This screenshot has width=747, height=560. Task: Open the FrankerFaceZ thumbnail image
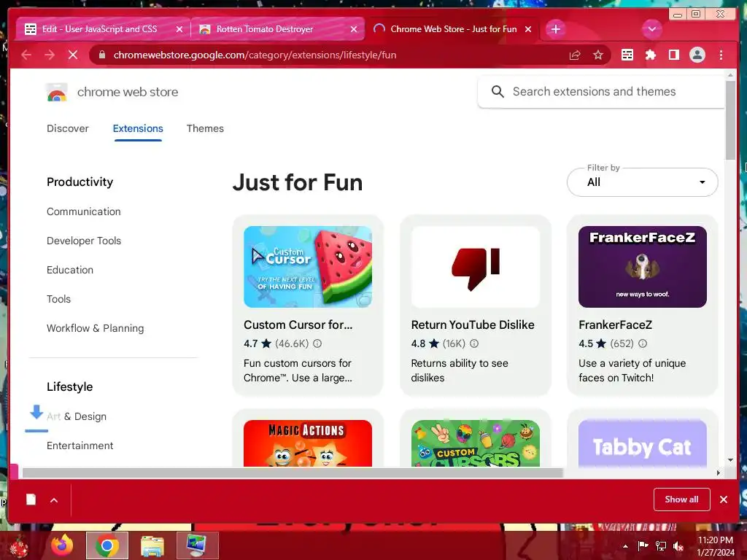(642, 267)
